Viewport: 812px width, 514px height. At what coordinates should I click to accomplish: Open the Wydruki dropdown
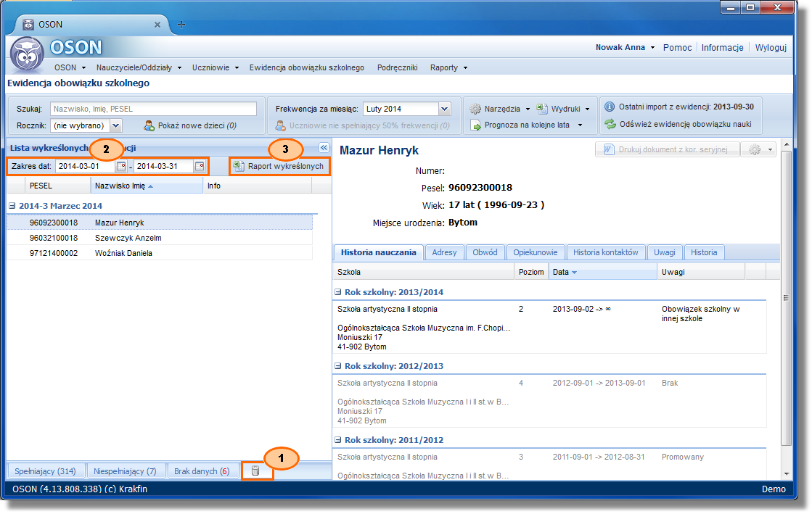click(563, 109)
